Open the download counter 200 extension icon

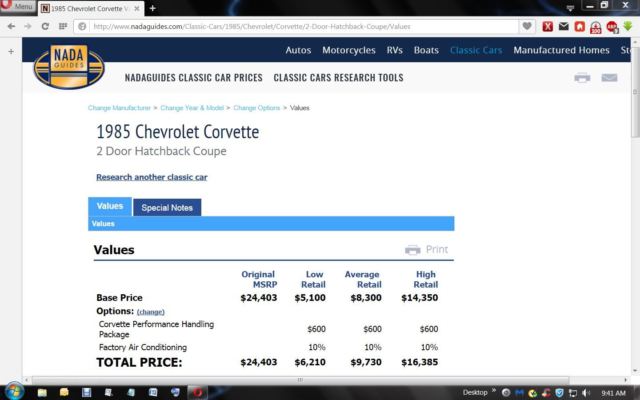coord(596,28)
